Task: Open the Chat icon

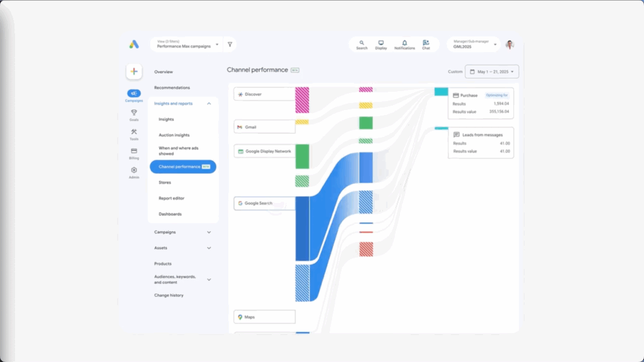Action: coord(426,45)
